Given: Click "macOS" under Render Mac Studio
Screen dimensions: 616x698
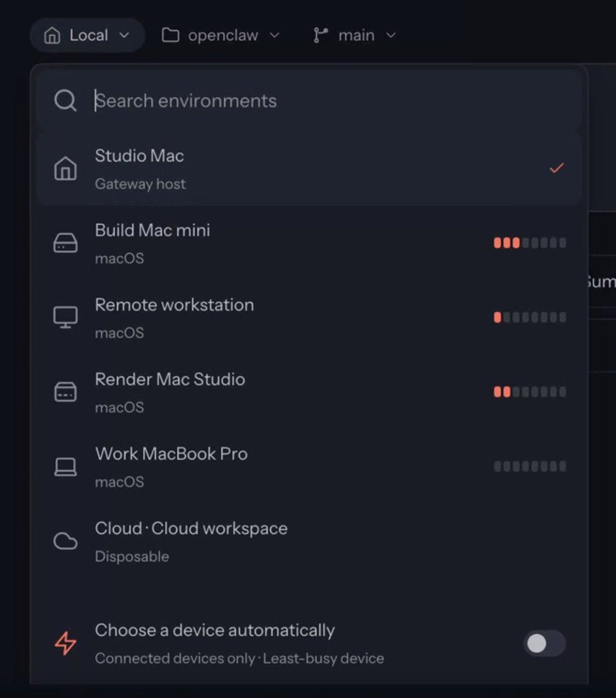Looking at the screenshot, I should 119,408.
